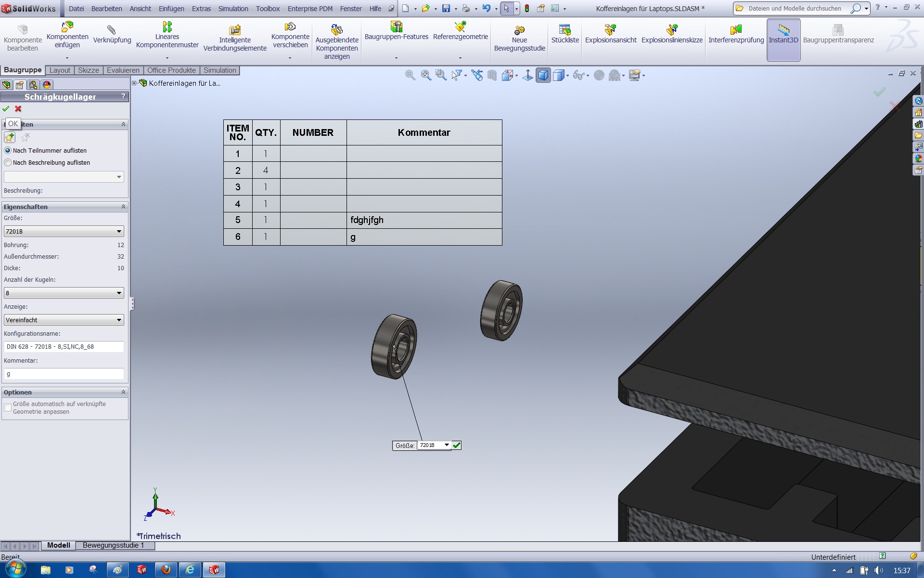Open Referenzgeometrie tool
The height and width of the screenshot is (578, 924).
(461, 31)
